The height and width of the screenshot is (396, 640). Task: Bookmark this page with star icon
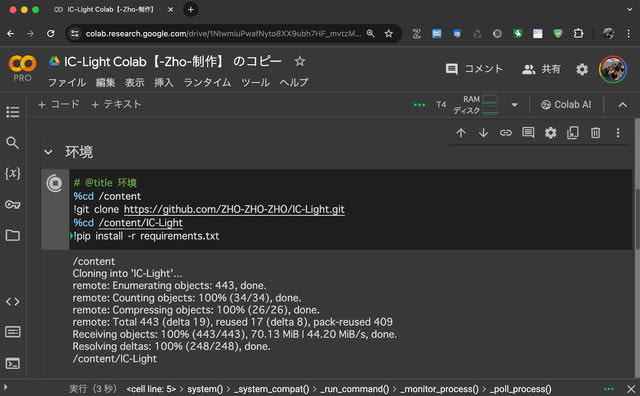click(x=389, y=33)
